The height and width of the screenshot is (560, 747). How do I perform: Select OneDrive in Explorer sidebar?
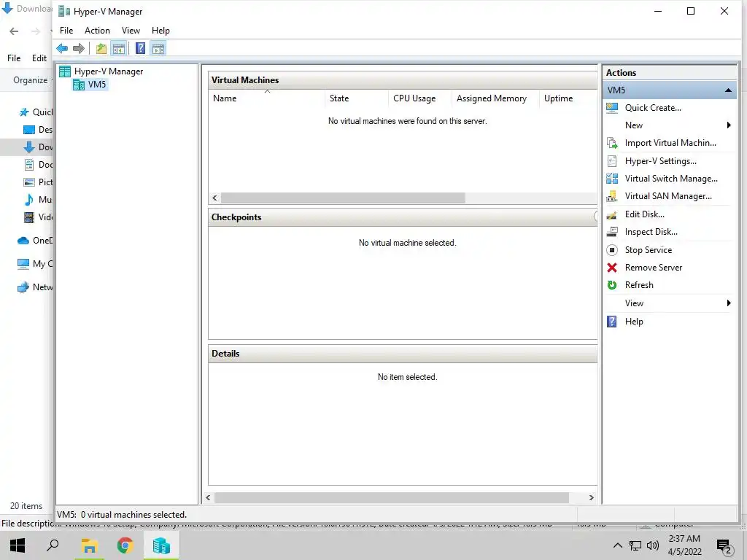35,241
